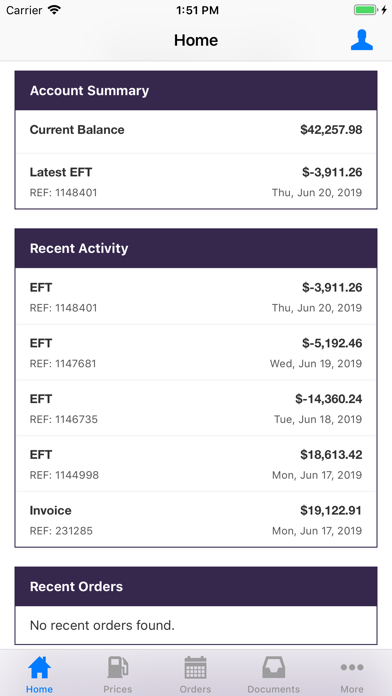Tap the Recent Activity section header
The width and height of the screenshot is (392, 696).
[196, 248]
